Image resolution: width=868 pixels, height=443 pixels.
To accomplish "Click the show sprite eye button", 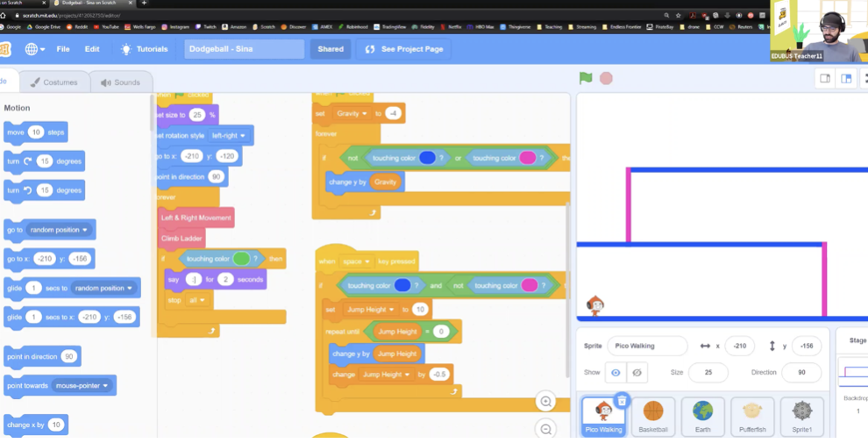I will click(x=615, y=373).
